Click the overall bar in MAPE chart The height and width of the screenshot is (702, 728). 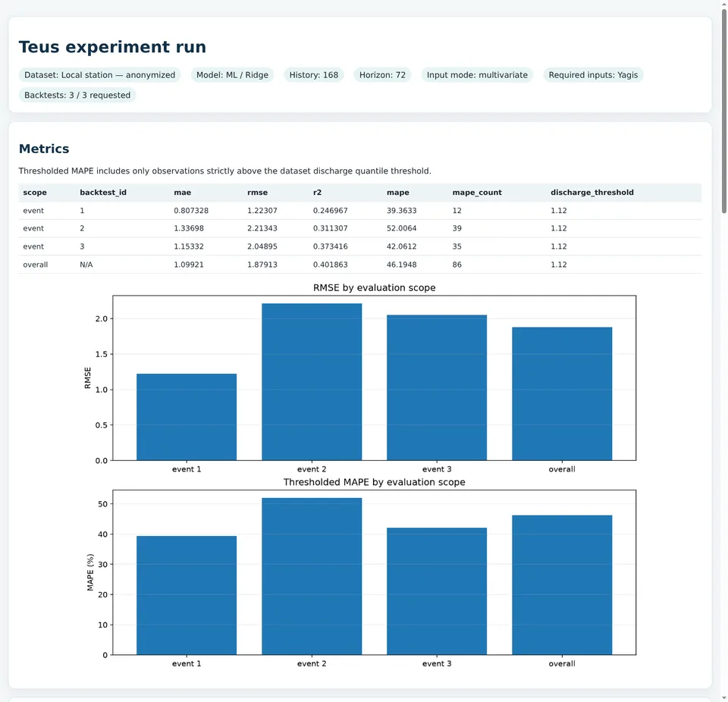(562, 585)
